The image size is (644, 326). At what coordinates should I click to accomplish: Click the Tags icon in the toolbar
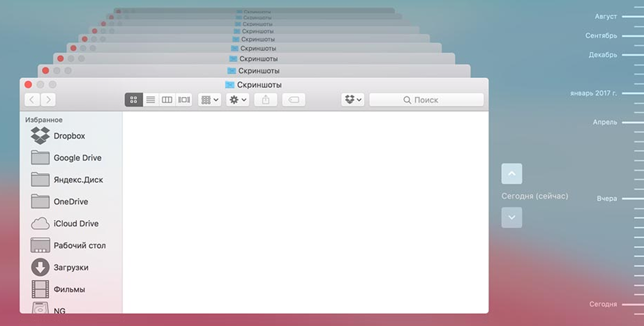(294, 99)
